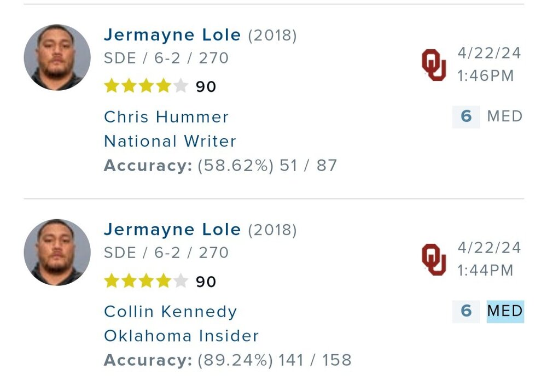Screen dimensions: 547x392
Task: Click the National Writer title
Action: (x=170, y=141)
